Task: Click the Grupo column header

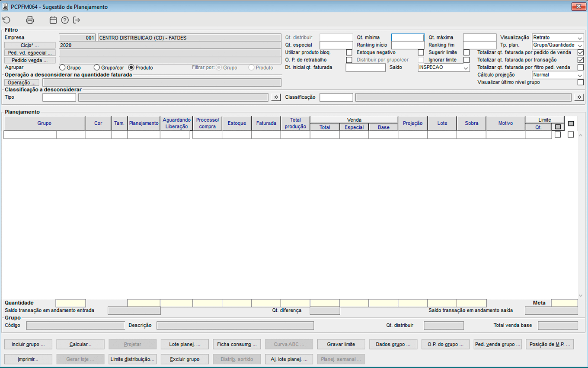Action: pos(44,123)
